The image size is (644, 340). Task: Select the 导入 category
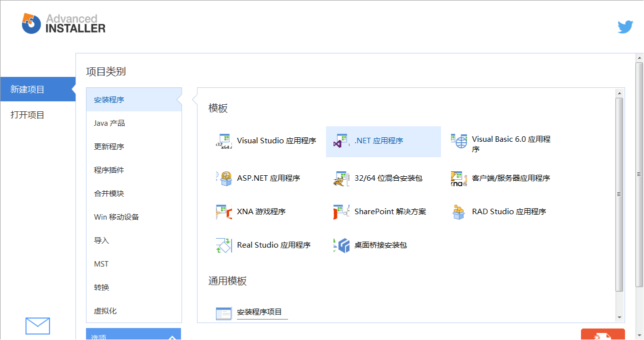[x=134, y=241]
